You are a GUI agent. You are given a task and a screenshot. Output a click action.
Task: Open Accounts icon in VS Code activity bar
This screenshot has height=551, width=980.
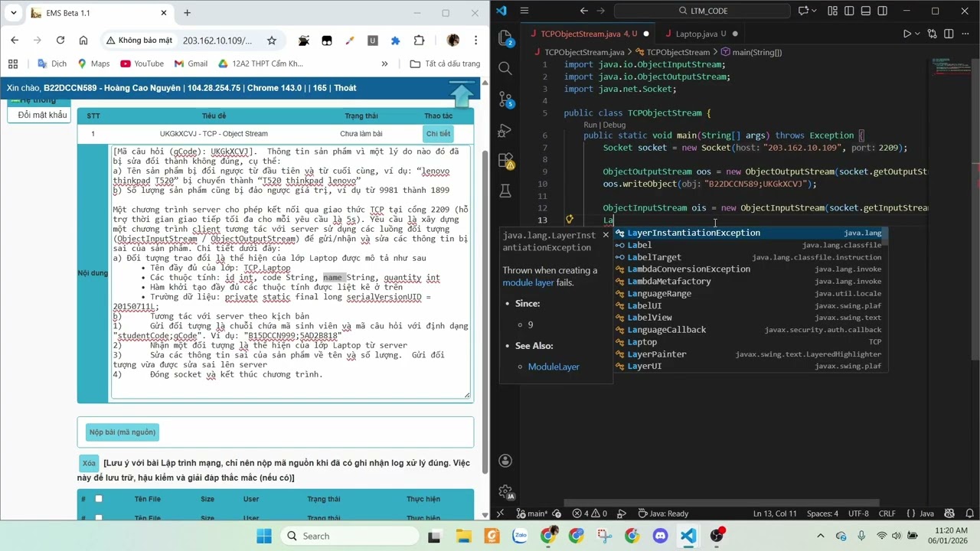coord(505,461)
